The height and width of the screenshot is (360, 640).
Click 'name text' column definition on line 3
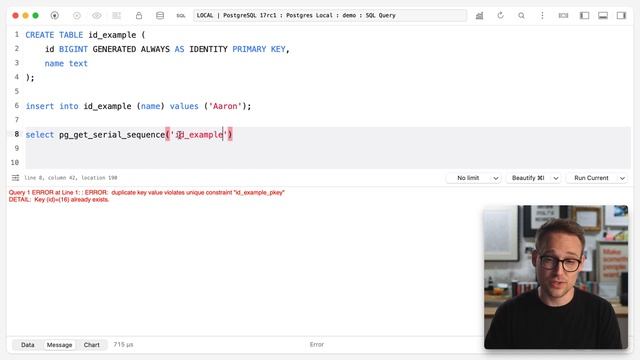pos(66,64)
